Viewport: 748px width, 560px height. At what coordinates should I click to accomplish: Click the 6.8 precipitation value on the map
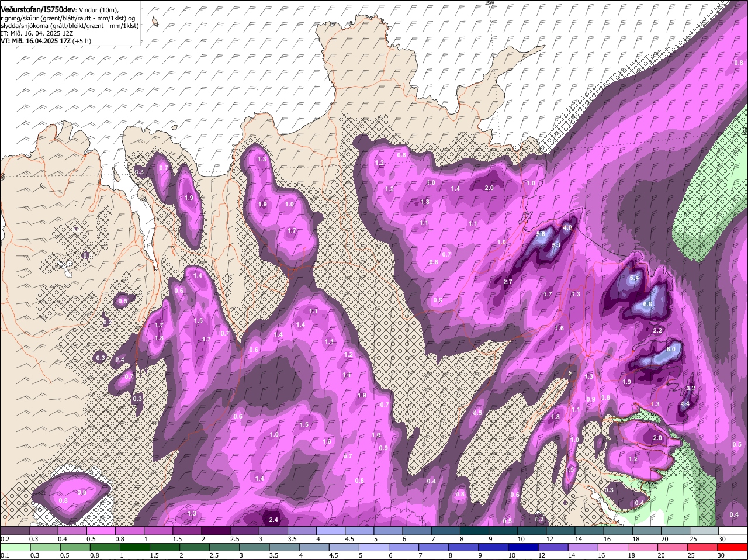click(647, 304)
